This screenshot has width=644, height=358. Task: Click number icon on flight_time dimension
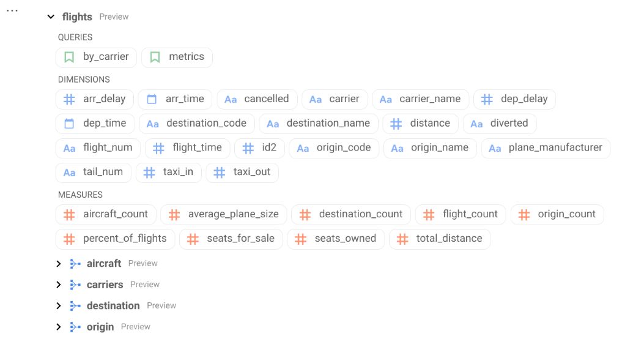point(158,148)
